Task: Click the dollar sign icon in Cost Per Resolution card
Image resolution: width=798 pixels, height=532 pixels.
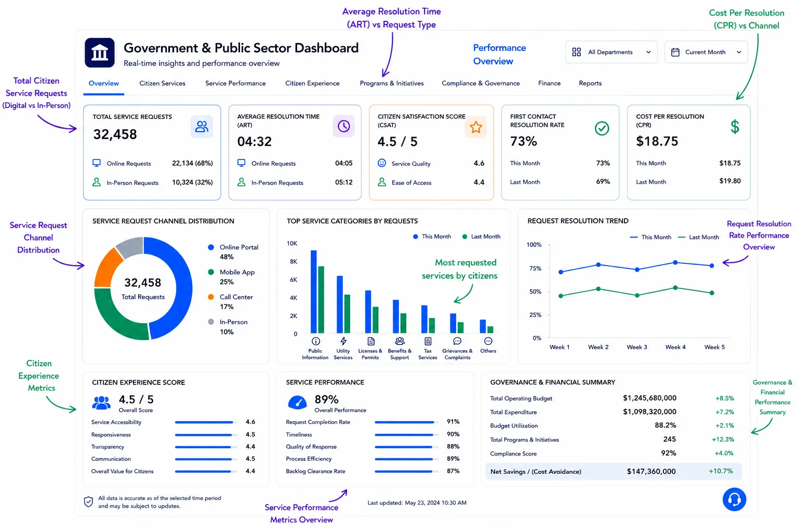Action: click(735, 127)
